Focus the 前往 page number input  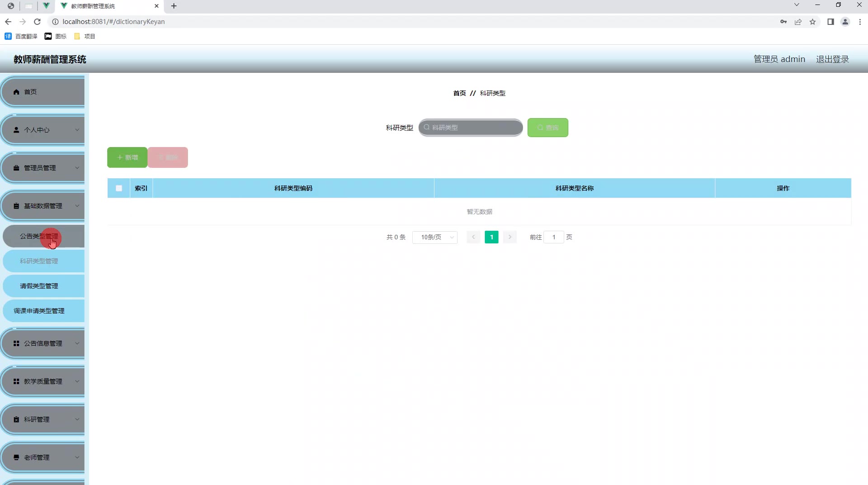(x=554, y=237)
